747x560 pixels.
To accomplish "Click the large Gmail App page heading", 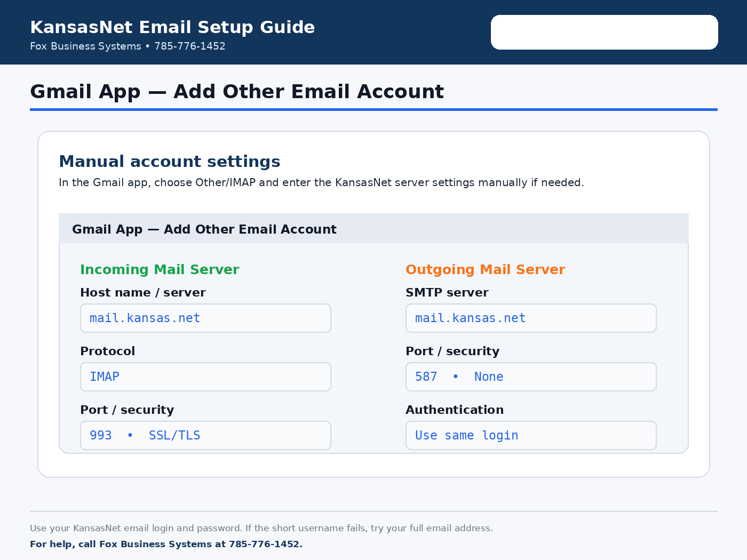I will (x=237, y=92).
